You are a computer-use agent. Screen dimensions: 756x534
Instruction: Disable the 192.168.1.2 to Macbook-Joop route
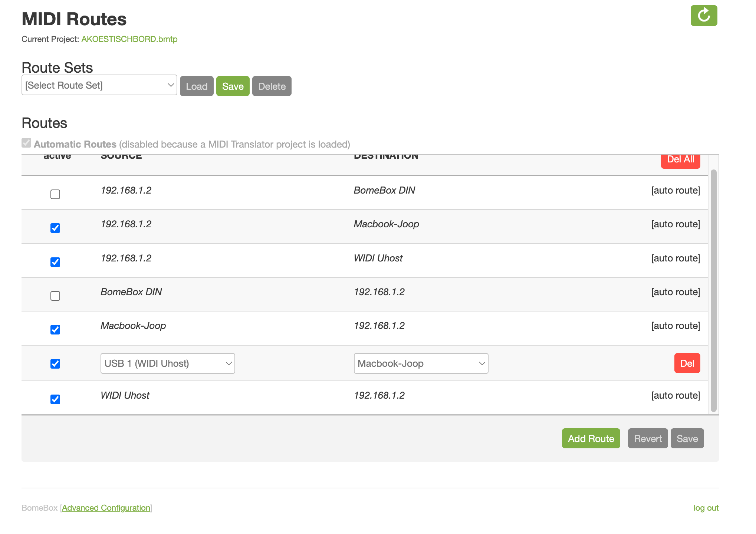tap(55, 228)
